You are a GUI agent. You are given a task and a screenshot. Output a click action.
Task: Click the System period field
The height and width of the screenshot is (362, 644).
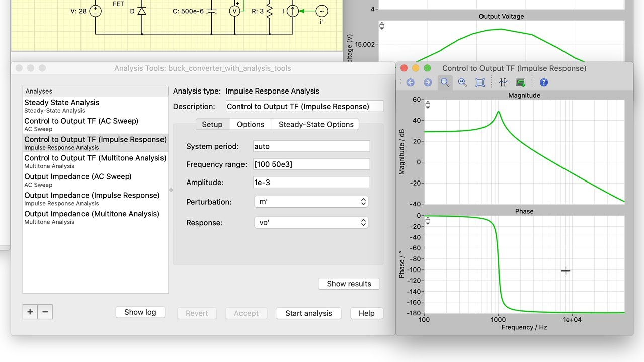tap(311, 146)
